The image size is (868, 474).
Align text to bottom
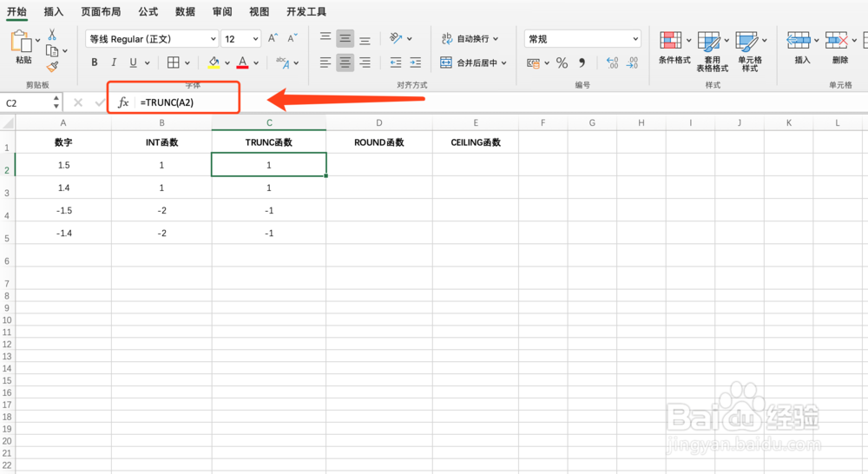(365, 39)
